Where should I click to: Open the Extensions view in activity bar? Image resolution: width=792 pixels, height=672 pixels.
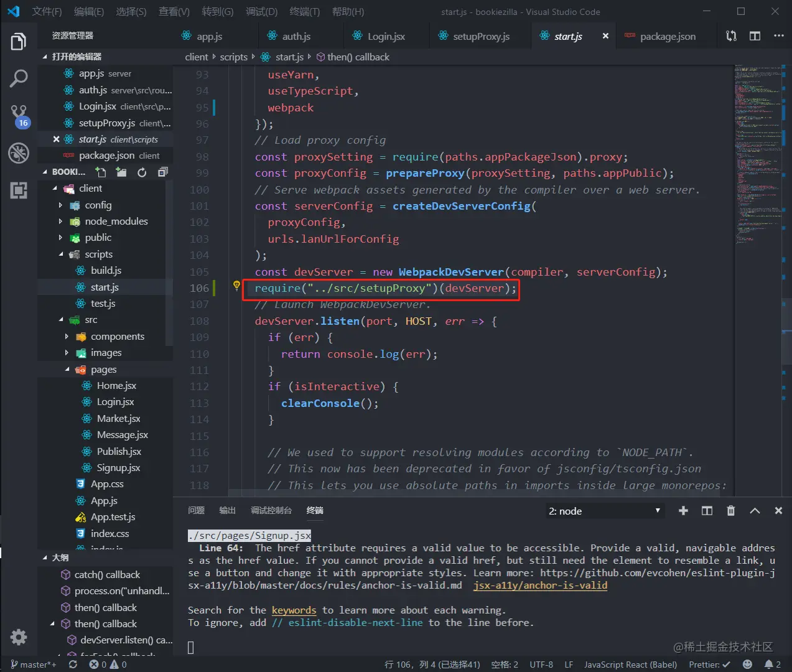tap(19, 190)
